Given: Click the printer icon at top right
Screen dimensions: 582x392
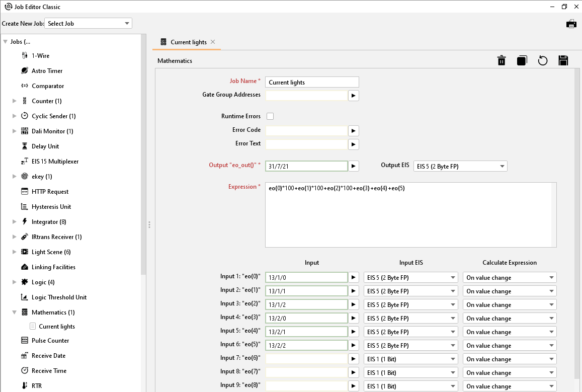Looking at the screenshot, I should pos(571,24).
